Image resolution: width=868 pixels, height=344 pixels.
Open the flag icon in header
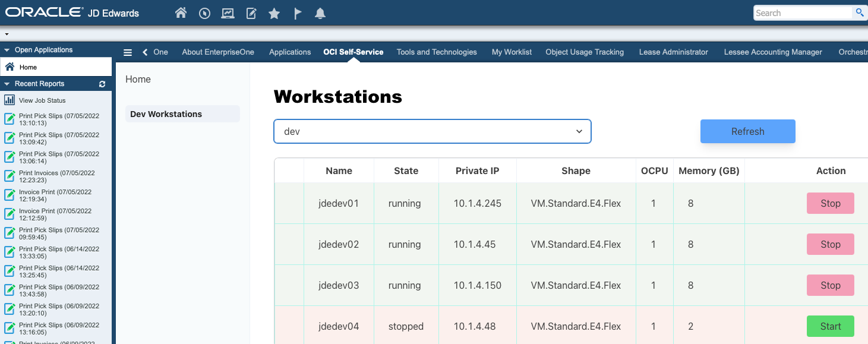(298, 13)
